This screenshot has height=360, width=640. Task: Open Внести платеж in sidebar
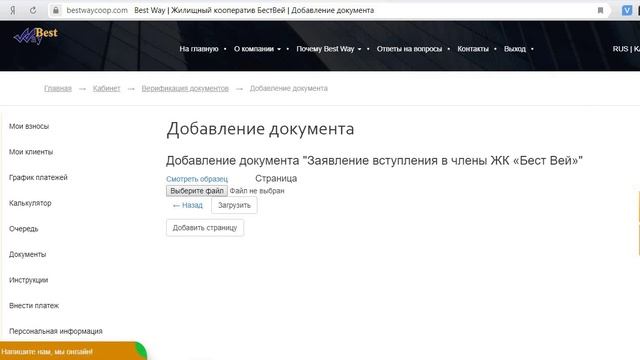(34, 306)
